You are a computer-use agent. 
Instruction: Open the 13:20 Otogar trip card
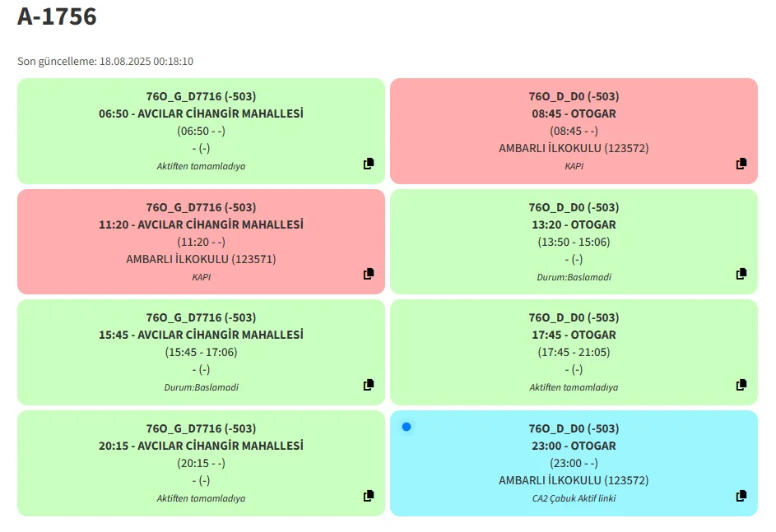tap(574, 224)
